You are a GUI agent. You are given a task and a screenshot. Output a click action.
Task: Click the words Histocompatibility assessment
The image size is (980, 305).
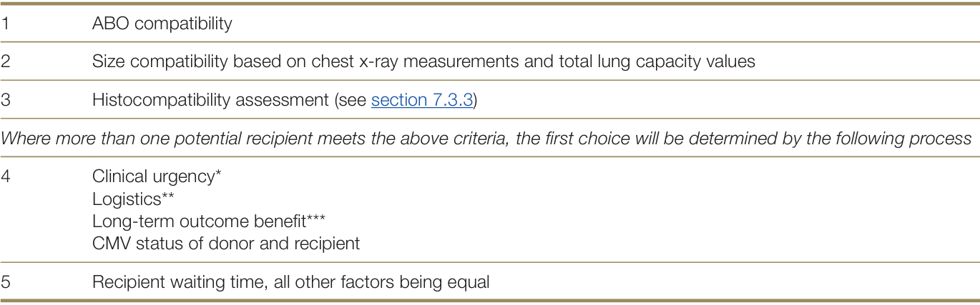[x=210, y=100]
